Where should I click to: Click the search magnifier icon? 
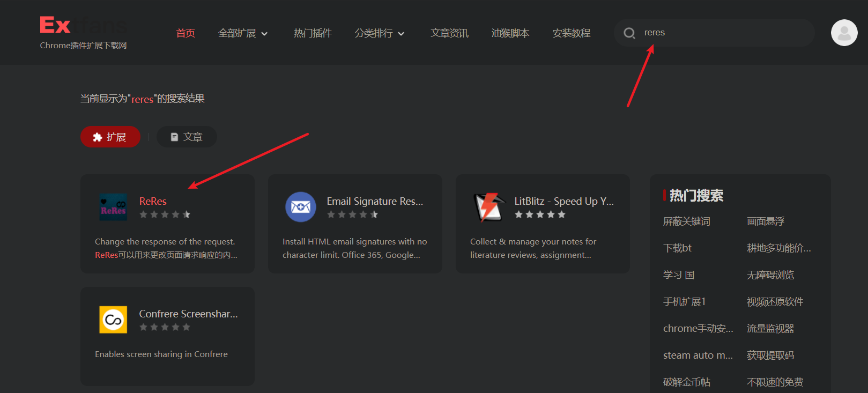tap(629, 33)
